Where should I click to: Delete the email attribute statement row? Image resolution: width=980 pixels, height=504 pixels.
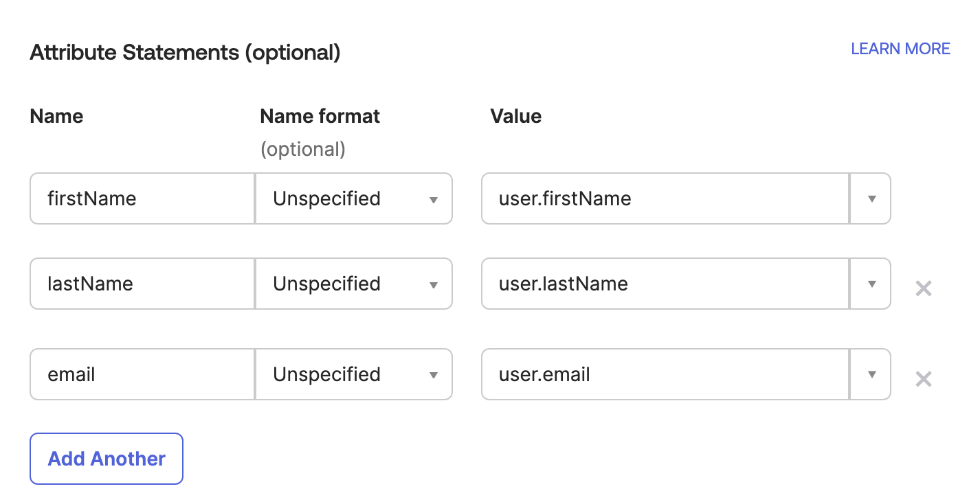pyautogui.click(x=923, y=379)
